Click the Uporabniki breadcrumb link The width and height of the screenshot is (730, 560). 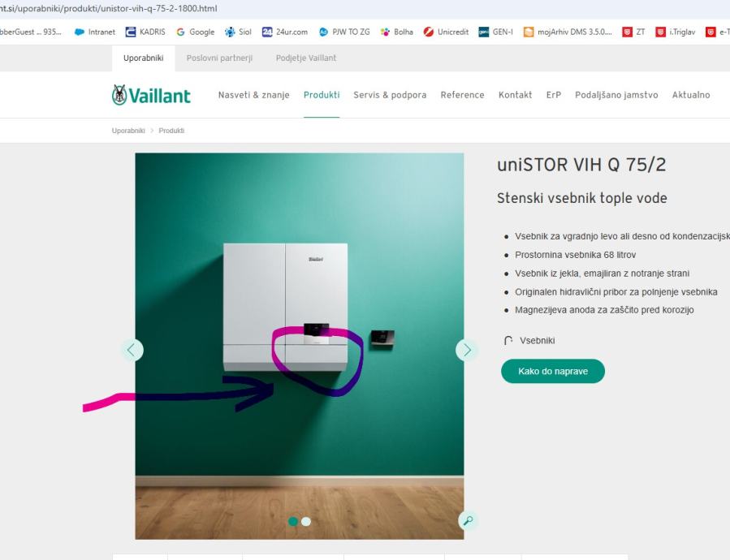(x=128, y=131)
